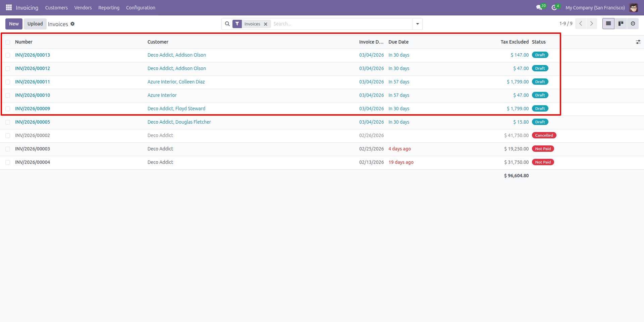Open invoice INV/2026/00010

click(x=33, y=95)
